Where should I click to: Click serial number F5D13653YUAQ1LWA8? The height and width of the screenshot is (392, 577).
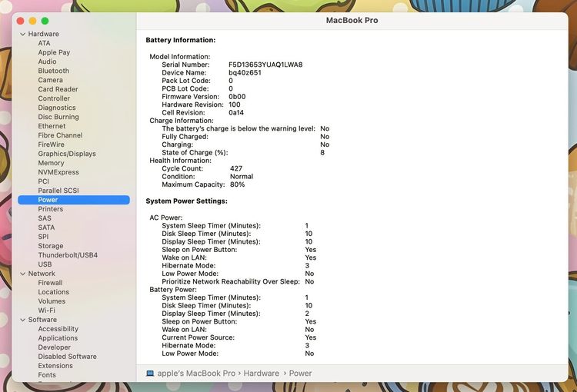pos(265,65)
